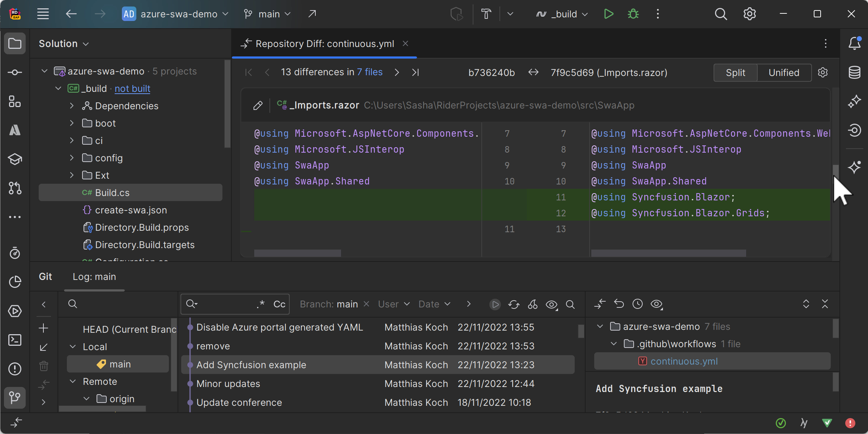Open the Notifications bell
868x434 pixels.
855,43
